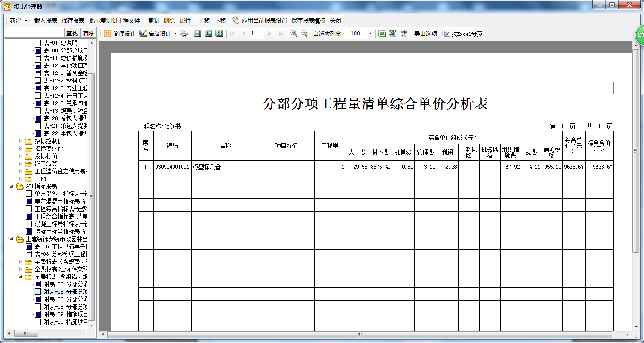Expand the 招标要约价 folder
Image resolution: width=644 pixels, height=343 pixels.
point(20,148)
